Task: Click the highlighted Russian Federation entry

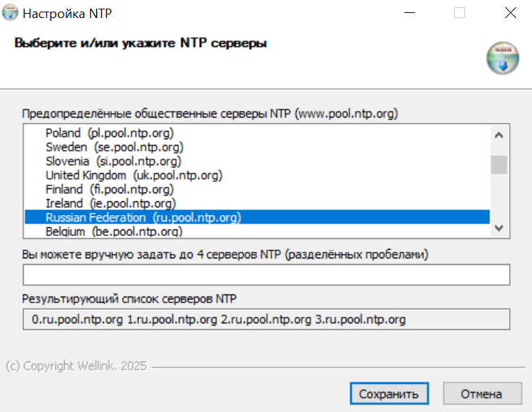Action: coord(143,217)
